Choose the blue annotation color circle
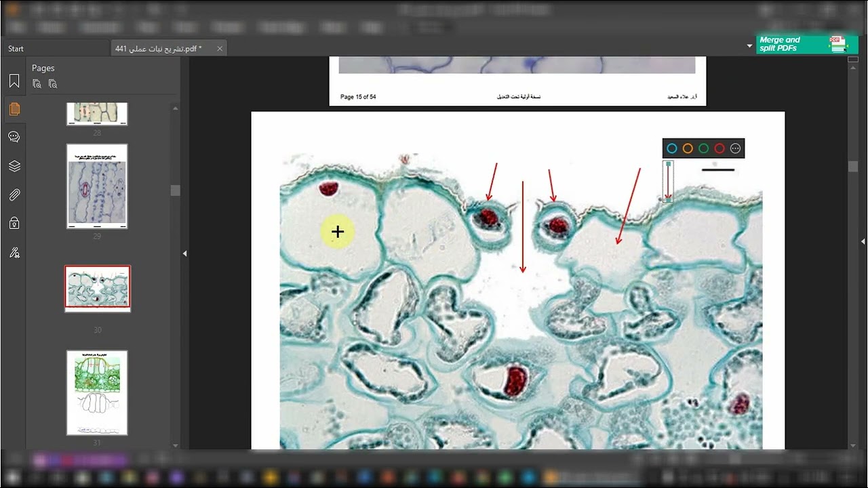 coord(672,148)
